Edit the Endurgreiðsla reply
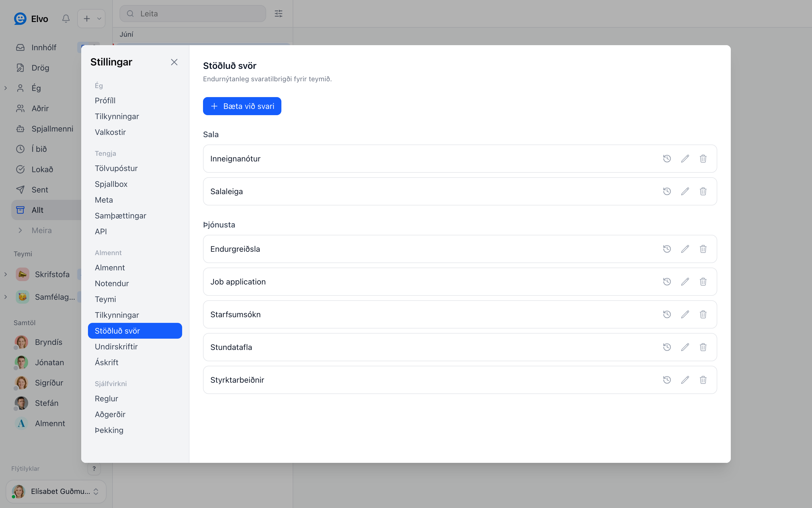This screenshot has height=508, width=812. tap(685, 249)
